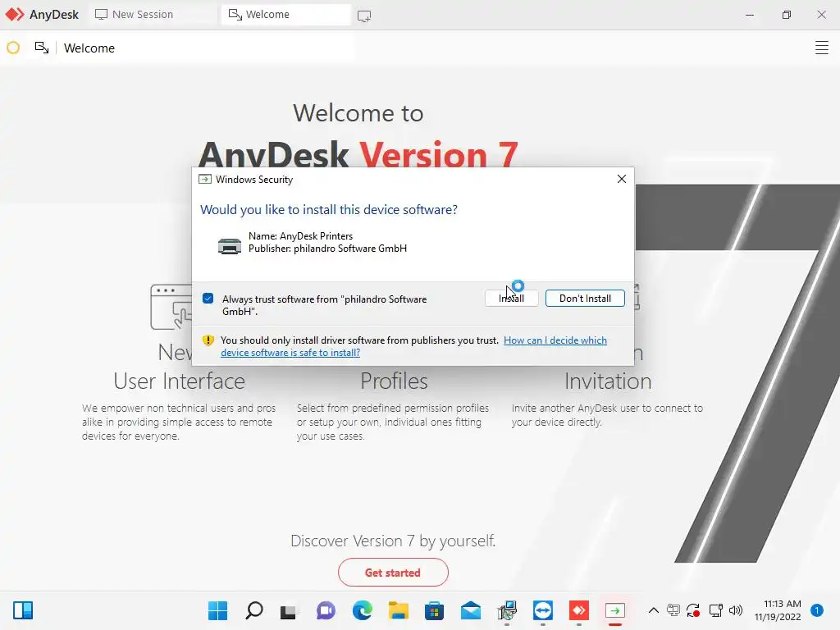Open network status tray icon
This screenshot has height=630, width=840.
pyautogui.click(x=715, y=610)
